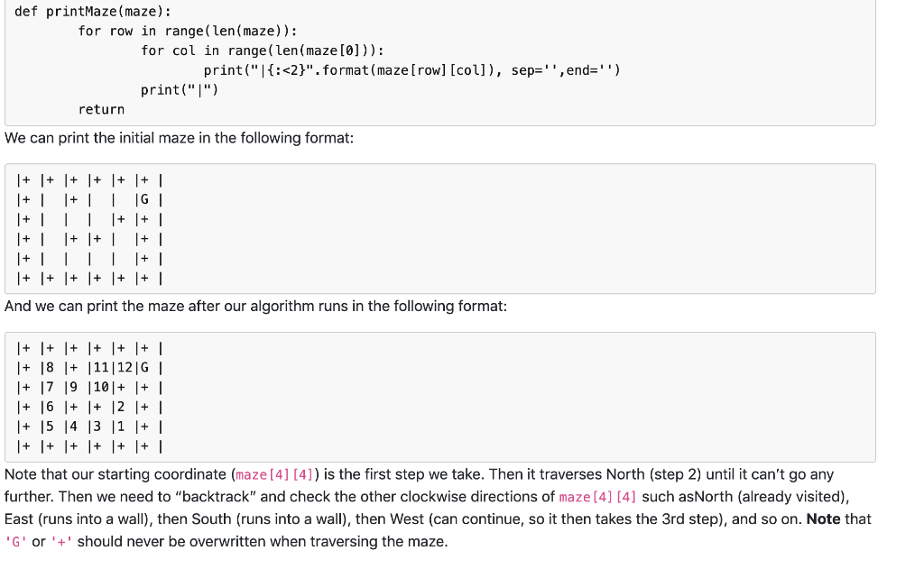This screenshot has height=569, width=924.
Task: Click the '10' cell in solved maze
Action: tap(101, 388)
